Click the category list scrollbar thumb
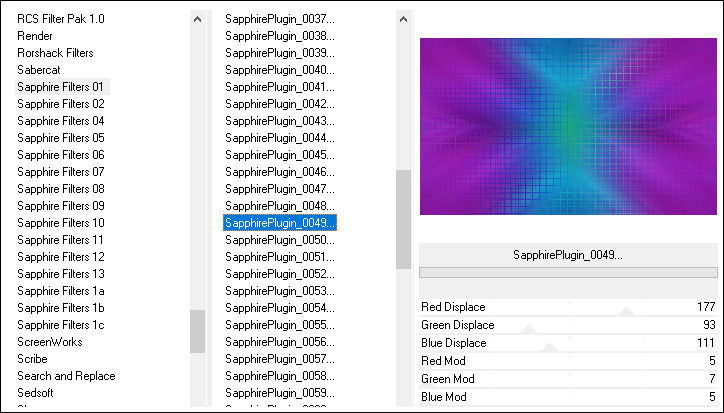 (x=198, y=332)
